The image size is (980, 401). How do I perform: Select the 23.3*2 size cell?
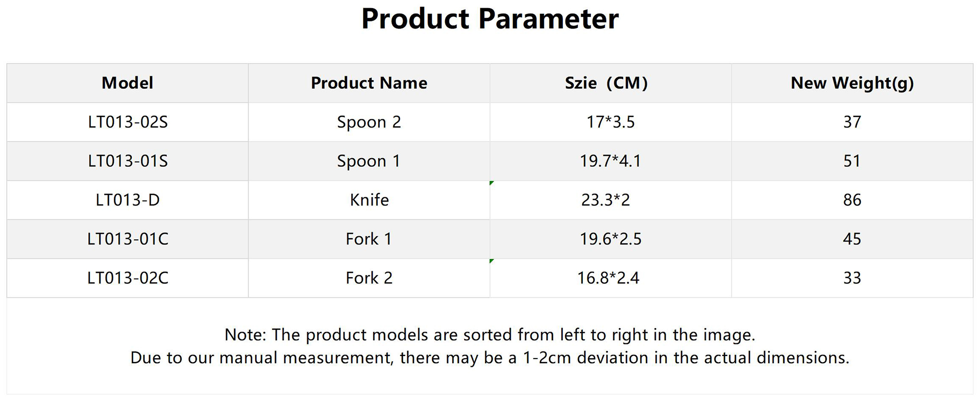click(606, 200)
